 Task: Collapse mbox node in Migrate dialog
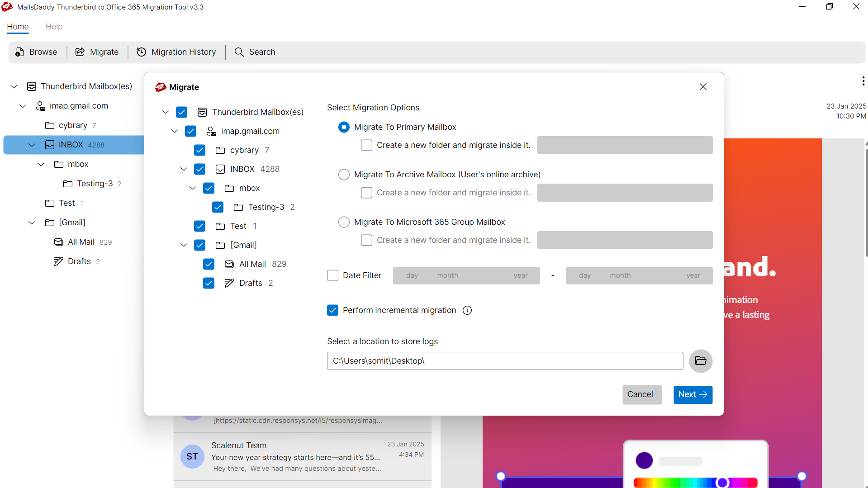coord(193,188)
